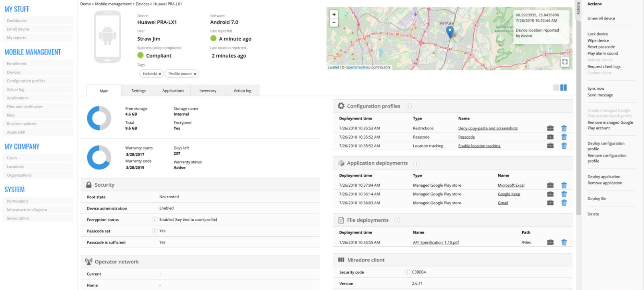Click OpenStreetMap link on map attribution
This screenshot has width=644, height=290.
[358, 67]
